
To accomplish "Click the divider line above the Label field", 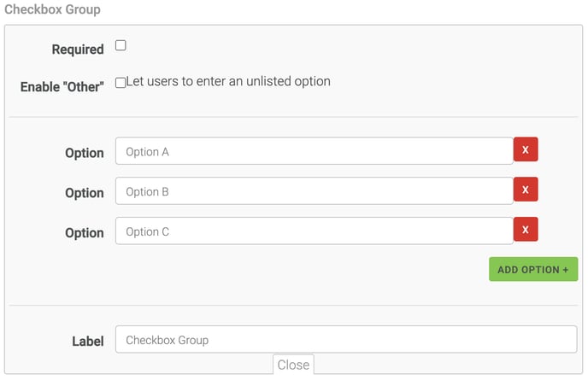I will (x=293, y=306).
